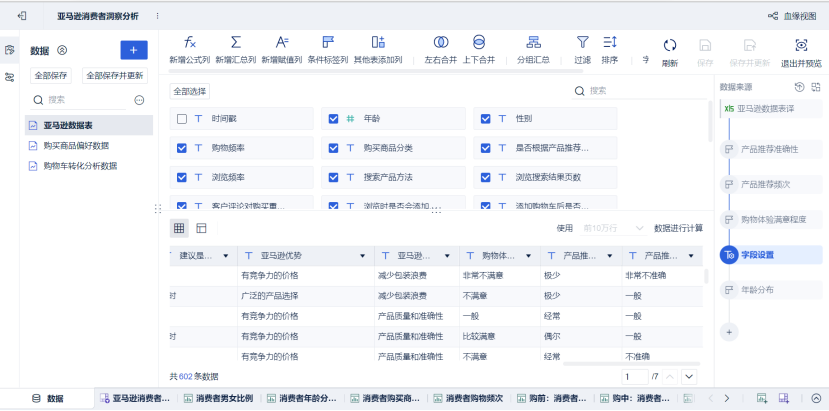Click 退出并预览 icon

coord(802,45)
